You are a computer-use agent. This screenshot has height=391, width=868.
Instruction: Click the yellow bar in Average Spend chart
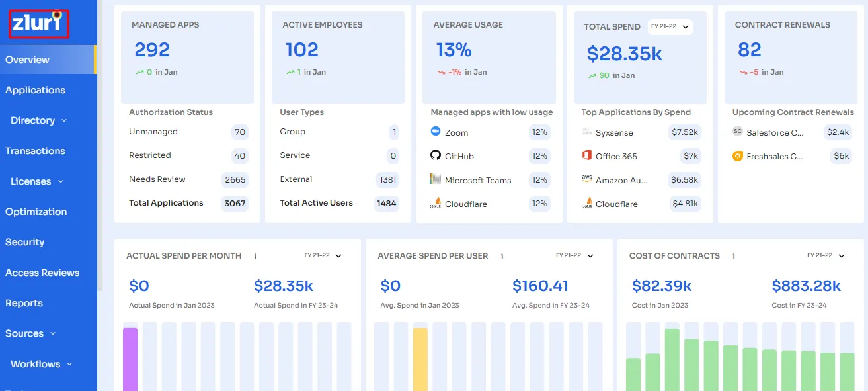coord(420,359)
